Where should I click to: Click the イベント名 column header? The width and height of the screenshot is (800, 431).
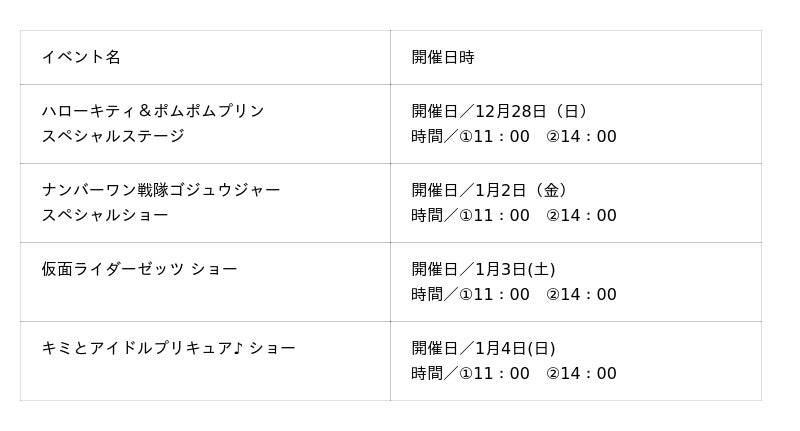[81, 57]
